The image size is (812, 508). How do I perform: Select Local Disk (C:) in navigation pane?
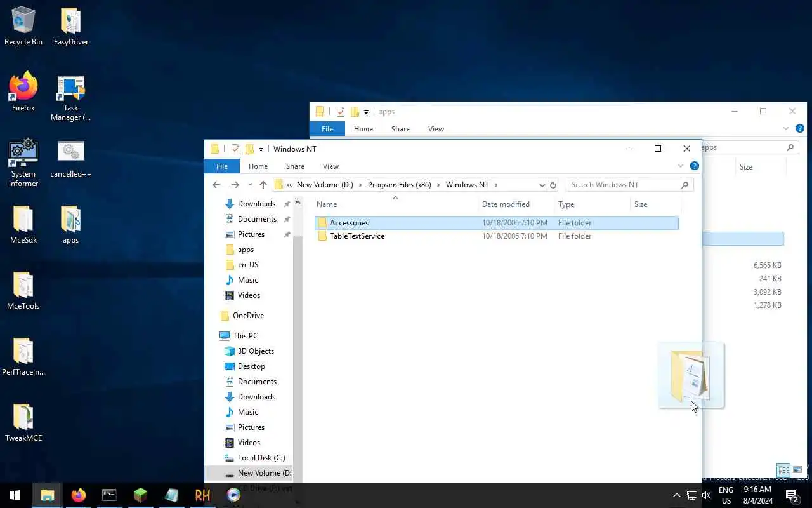pyautogui.click(x=261, y=458)
